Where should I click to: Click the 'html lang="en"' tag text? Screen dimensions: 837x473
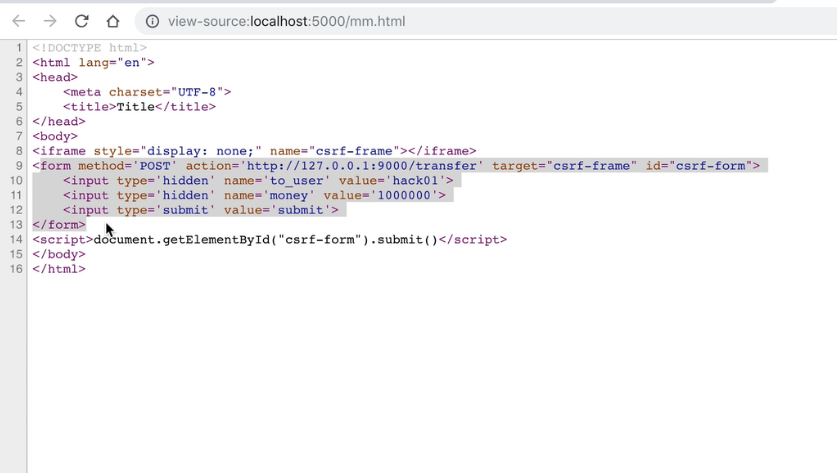tap(93, 62)
